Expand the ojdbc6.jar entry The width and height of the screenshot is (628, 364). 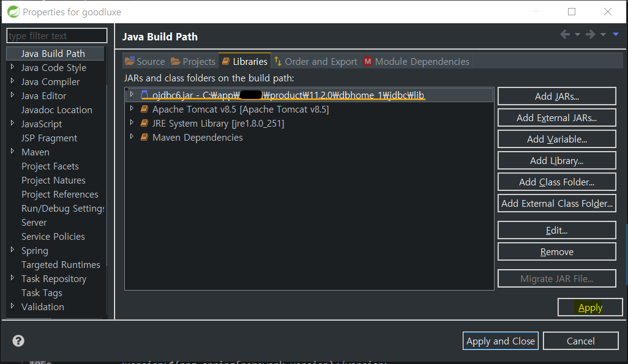tap(132, 94)
